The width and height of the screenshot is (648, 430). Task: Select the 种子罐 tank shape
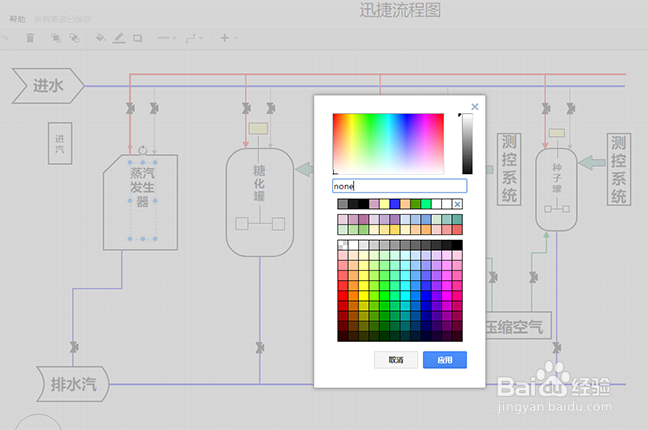coord(556,189)
